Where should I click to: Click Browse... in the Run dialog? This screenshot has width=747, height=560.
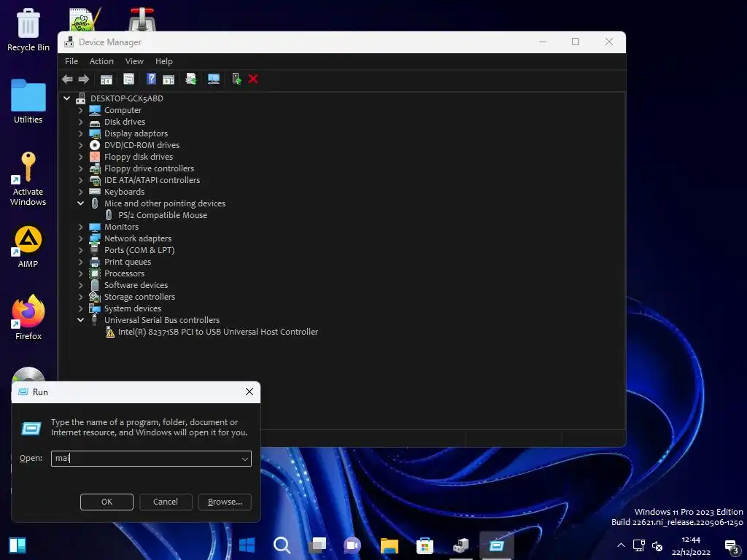(225, 502)
